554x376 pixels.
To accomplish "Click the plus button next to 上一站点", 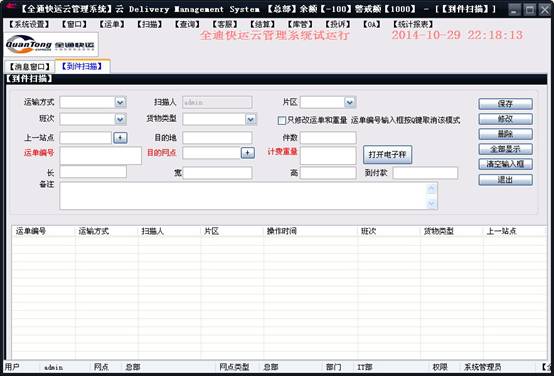I will pyautogui.click(x=120, y=137).
